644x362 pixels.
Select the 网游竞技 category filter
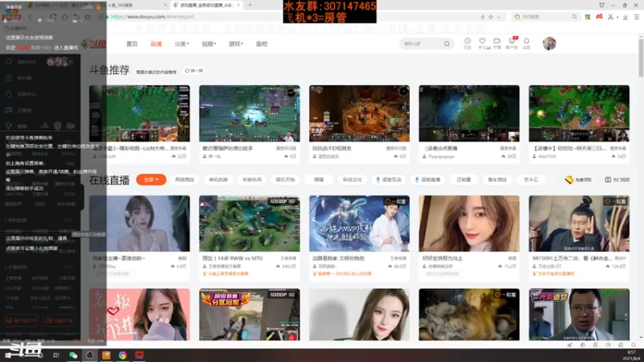tap(184, 179)
